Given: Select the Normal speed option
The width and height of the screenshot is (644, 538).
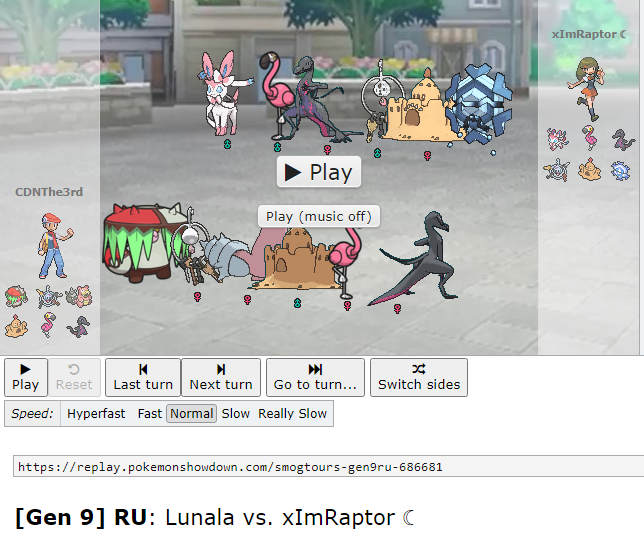Looking at the screenshot, I should click(x=191, y=414).
